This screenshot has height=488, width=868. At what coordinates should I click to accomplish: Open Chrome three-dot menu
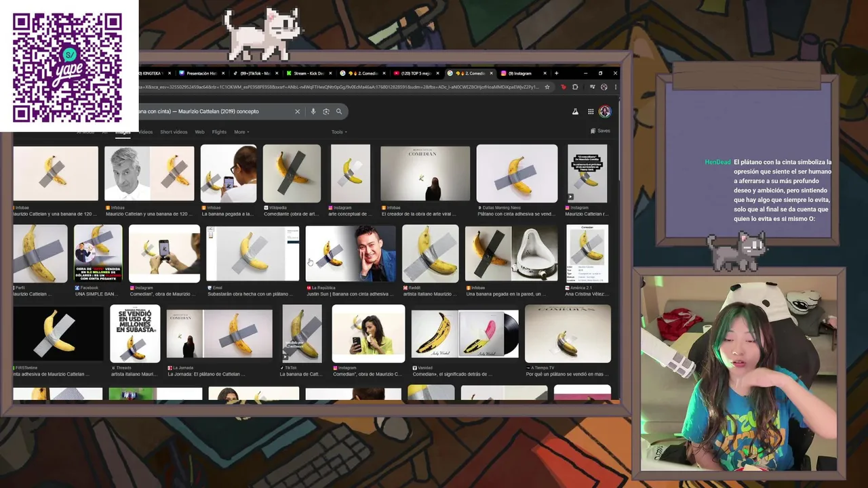point(615,87)
